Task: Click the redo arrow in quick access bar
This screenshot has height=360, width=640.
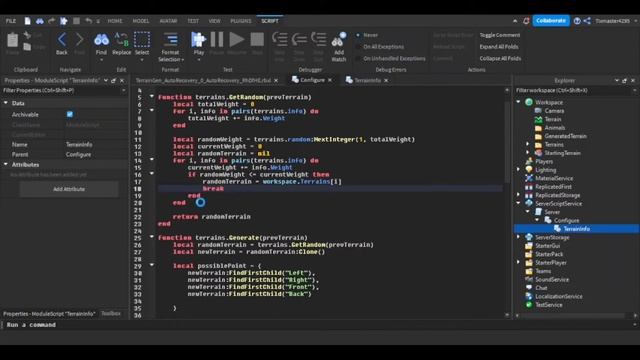Action: 51,21
